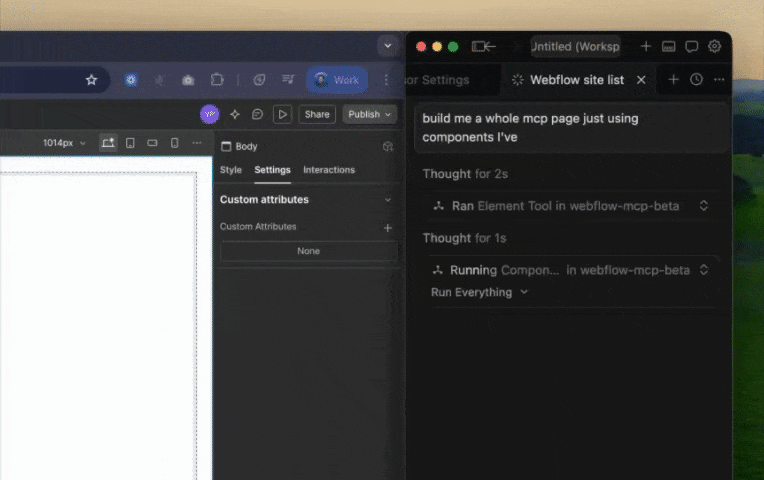Open the Webflow comments icon
This screenshot has height=480, width=764.
257,114
